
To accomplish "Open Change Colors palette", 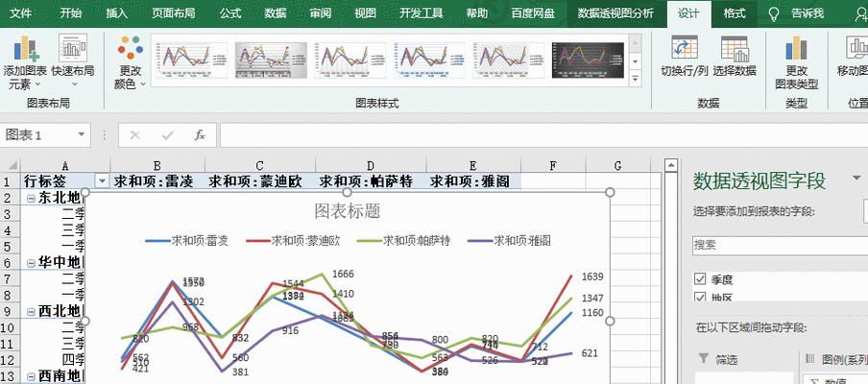I will (x=130, y=62).
